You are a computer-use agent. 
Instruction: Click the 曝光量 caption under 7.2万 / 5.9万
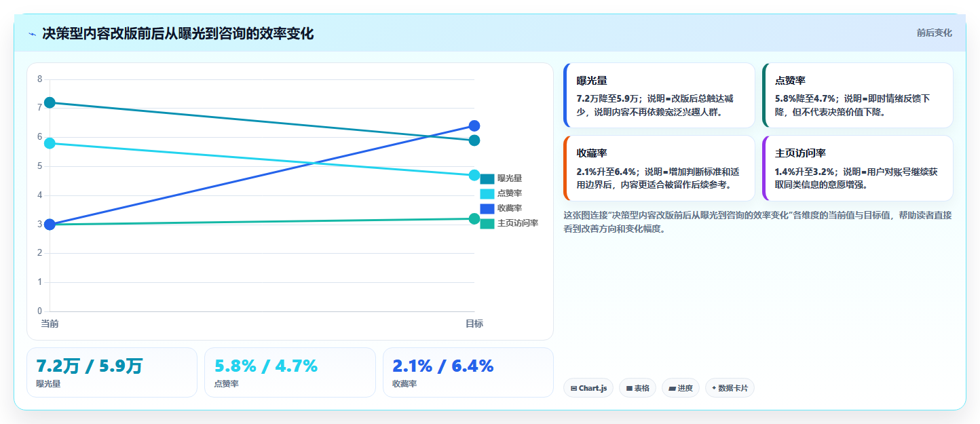[x=48, y=384]
